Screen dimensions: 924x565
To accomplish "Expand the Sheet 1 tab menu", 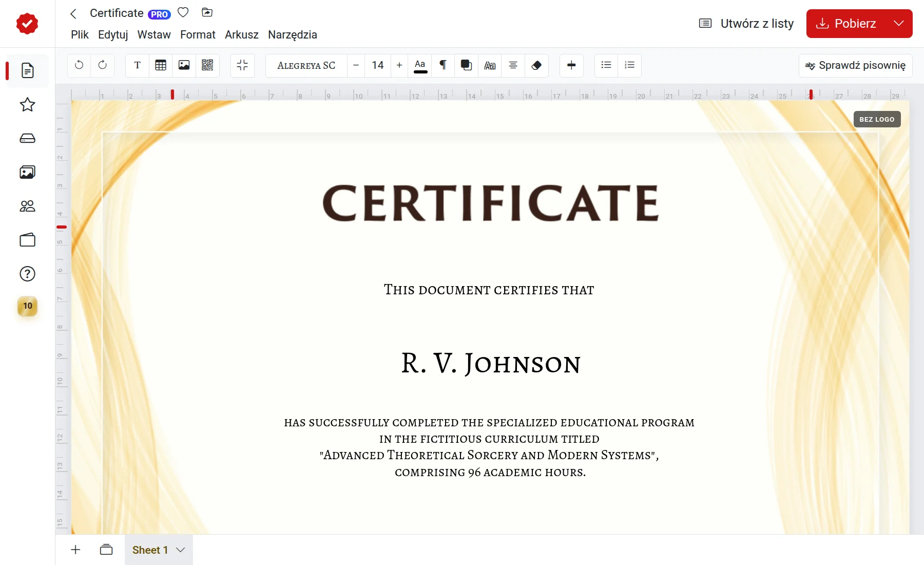I will point(180,550).
